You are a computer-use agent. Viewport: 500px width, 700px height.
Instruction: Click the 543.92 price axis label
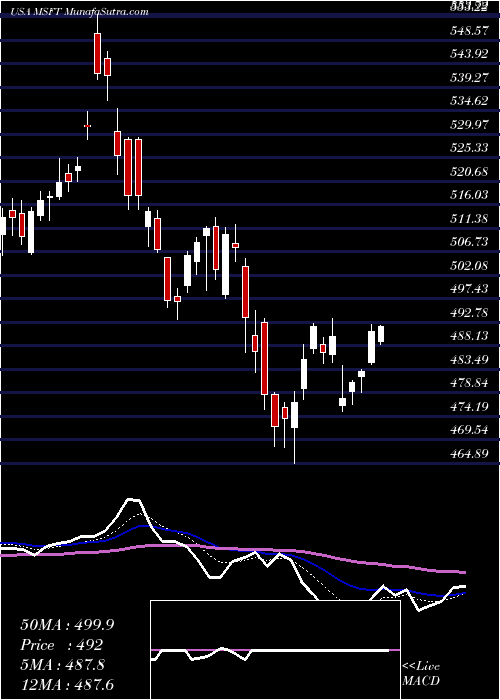point(468,54)
